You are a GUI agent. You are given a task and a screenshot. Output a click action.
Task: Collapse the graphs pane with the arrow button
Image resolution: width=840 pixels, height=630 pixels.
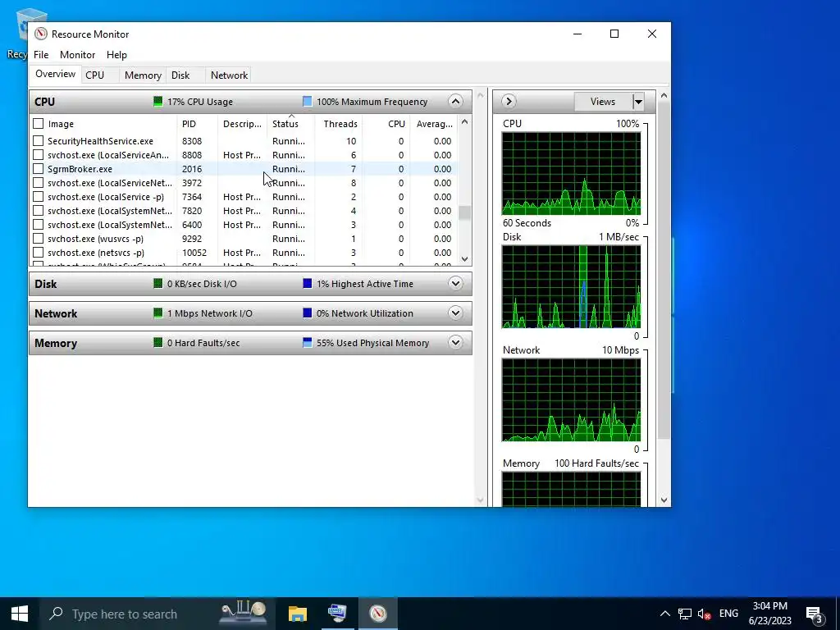click(x=509, y=101)
